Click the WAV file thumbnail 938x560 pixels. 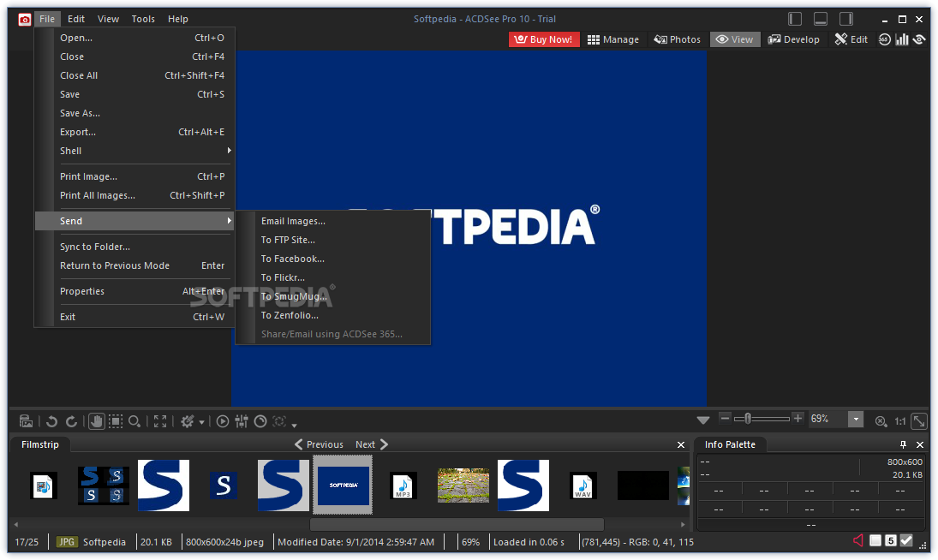[583, 486]
